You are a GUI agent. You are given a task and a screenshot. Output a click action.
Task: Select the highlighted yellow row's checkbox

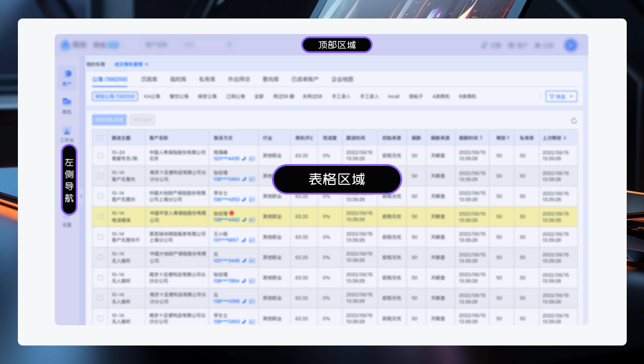[x=100, y=216]
